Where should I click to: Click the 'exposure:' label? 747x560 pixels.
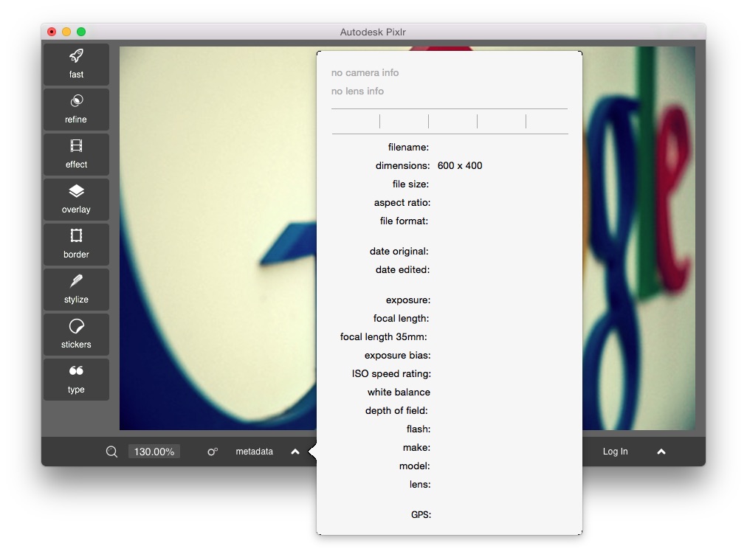408,300
